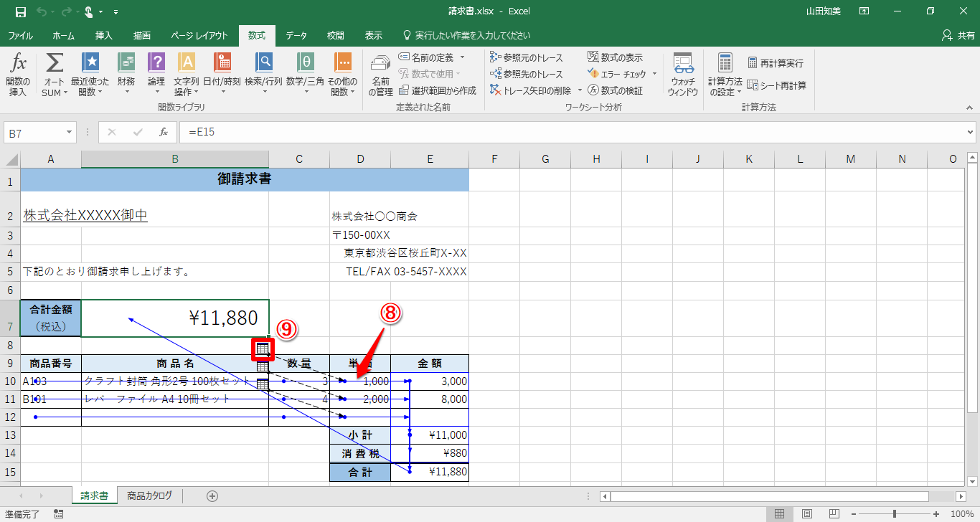Image resolution: width=980 pixels, height=522 pixels.
Task: Open the File (ファイル) tab
Action: pyautogui.click(x=20, y=35)
